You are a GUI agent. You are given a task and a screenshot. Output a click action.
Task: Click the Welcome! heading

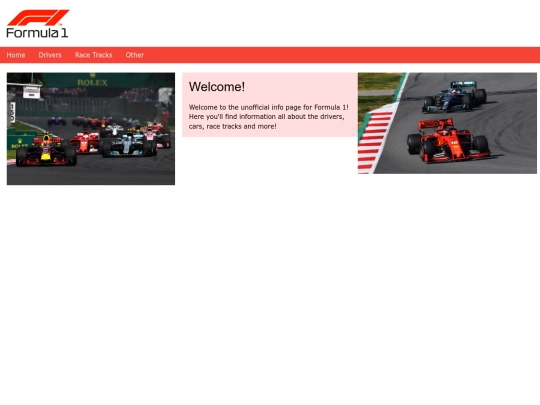coord(217,87)
